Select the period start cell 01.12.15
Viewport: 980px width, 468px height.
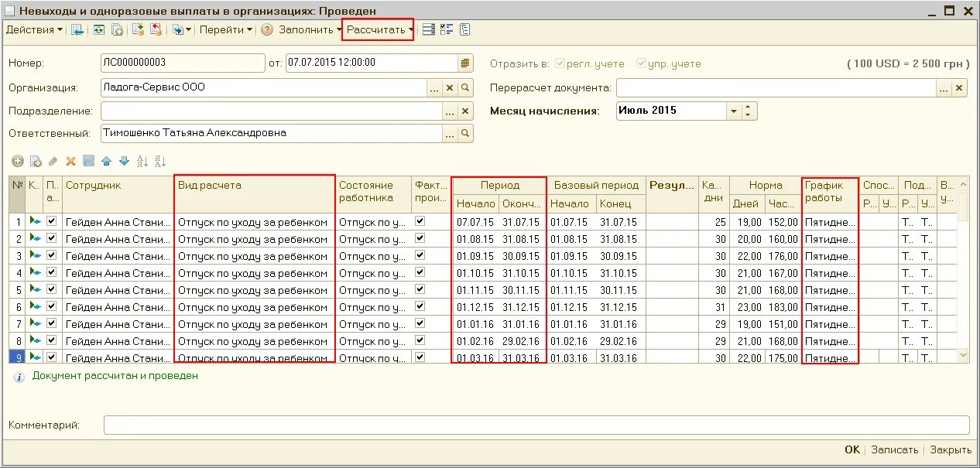pos(475,307)
